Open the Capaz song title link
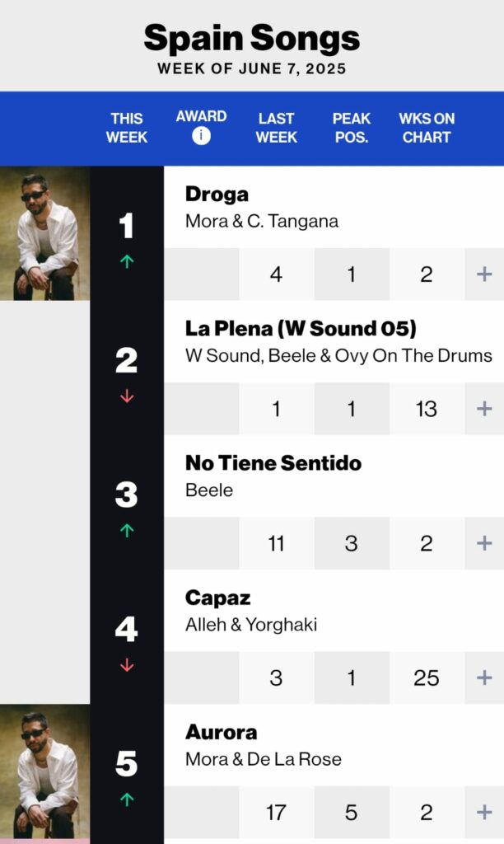This screenshot has height=844, width=504. point(217,598)
